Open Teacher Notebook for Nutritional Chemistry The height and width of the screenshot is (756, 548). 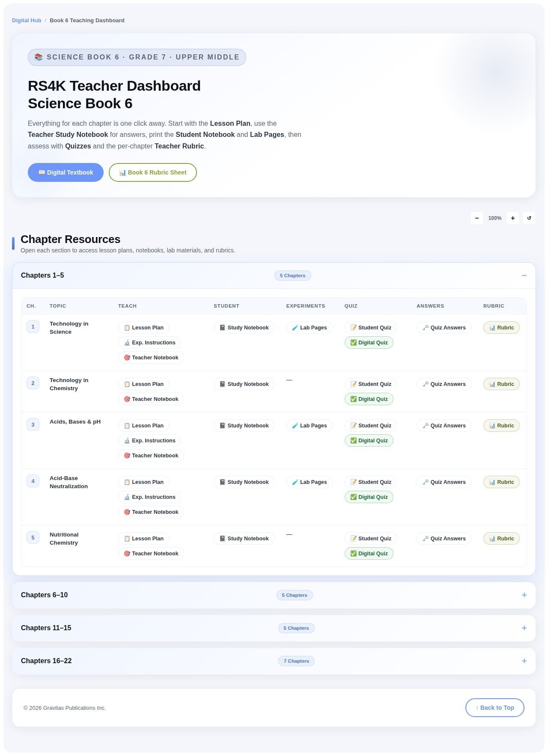151,554
